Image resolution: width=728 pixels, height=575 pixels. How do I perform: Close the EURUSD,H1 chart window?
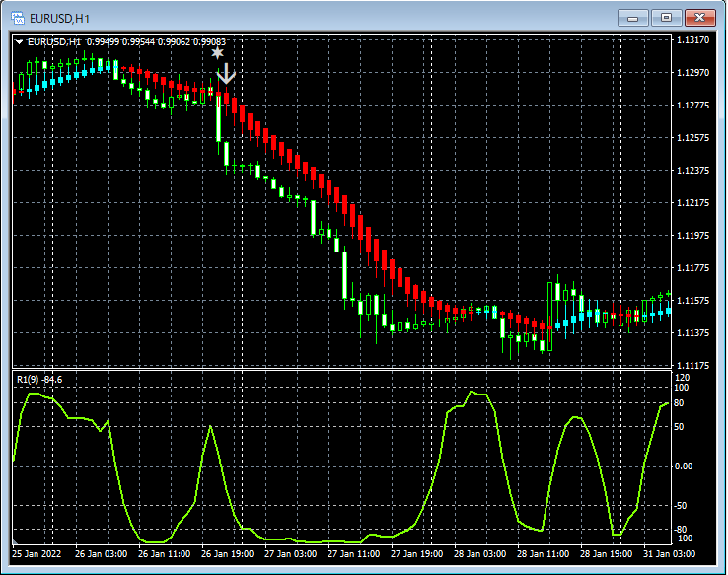pos(699,18)
